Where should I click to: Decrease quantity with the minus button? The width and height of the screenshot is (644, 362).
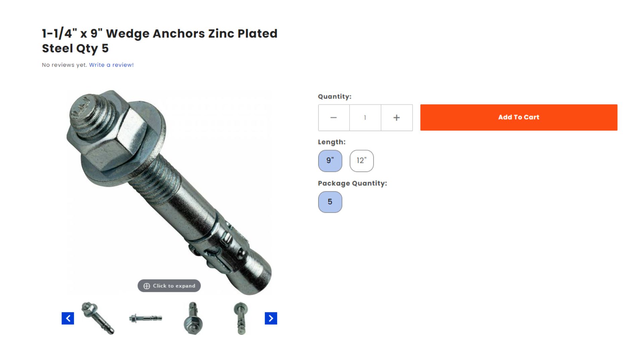(x=334, y=118)
